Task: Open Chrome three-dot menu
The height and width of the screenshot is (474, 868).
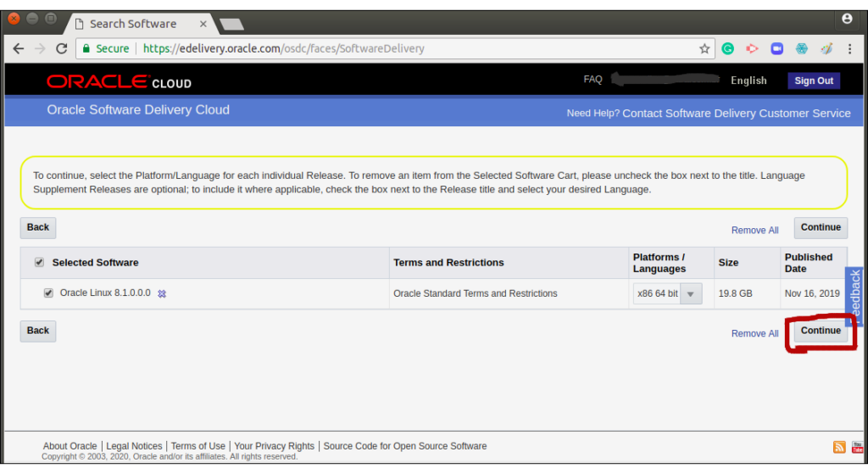Action: pos(849,48)
